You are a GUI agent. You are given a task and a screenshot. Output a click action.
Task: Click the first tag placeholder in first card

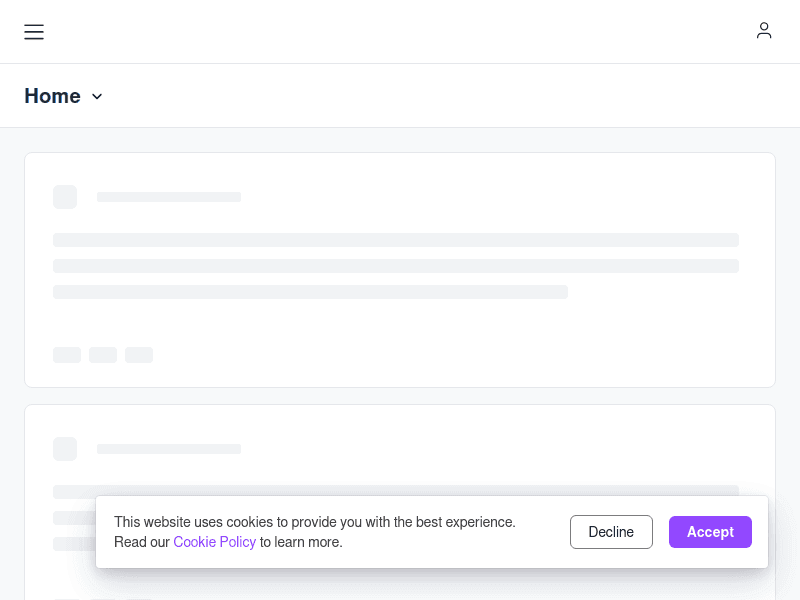(67, 355)
